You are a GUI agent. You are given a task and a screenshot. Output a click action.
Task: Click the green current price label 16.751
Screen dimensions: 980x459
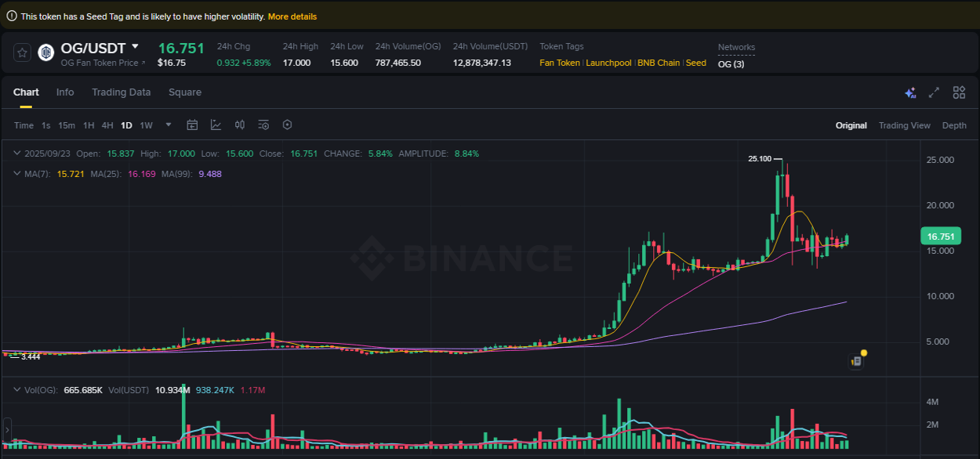940,236
